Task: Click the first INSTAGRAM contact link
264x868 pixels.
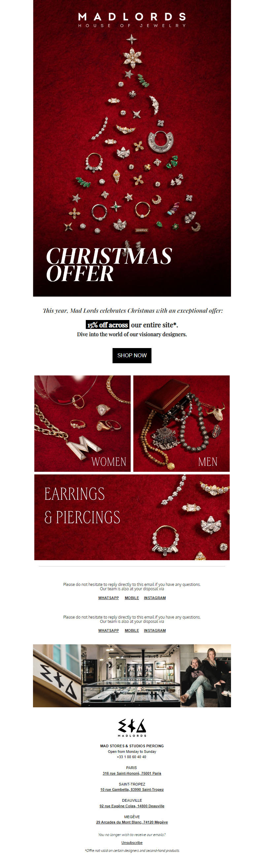Action: tap(155, 598)
